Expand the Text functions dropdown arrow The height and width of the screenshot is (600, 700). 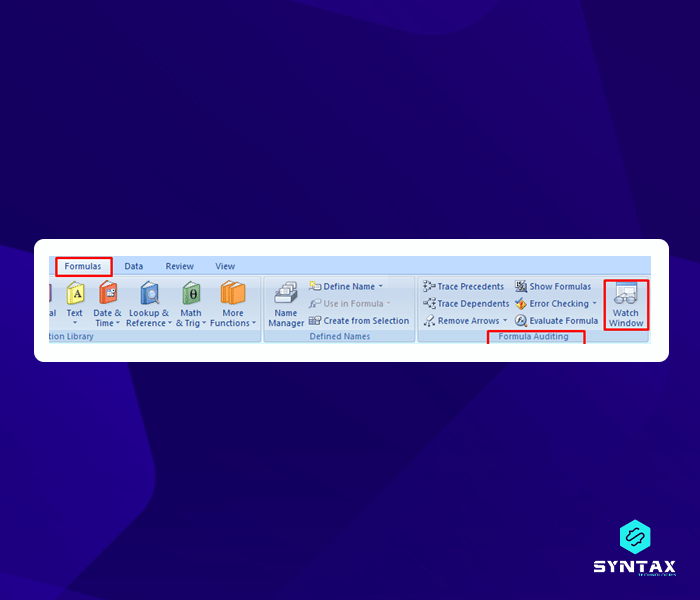[x=75, y=323]
